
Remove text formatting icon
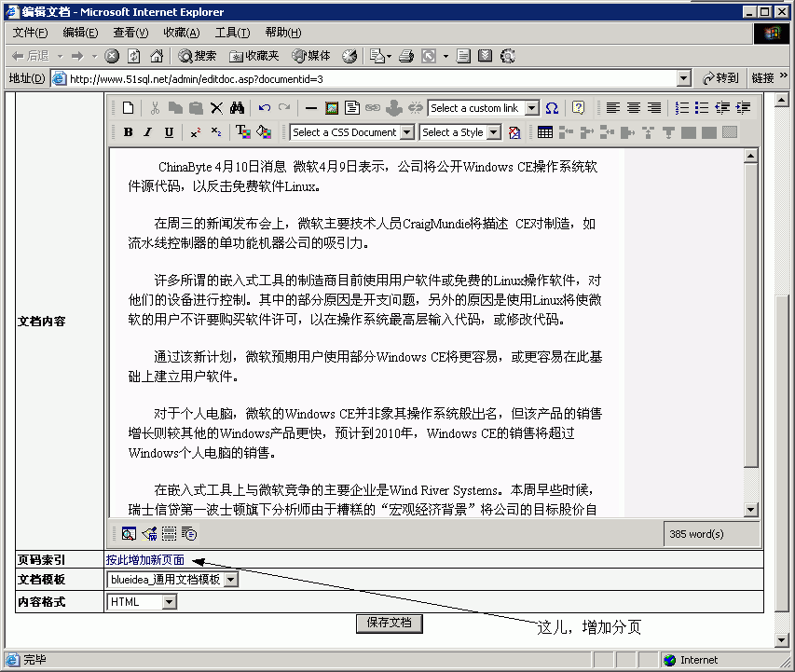coord(514,132)
